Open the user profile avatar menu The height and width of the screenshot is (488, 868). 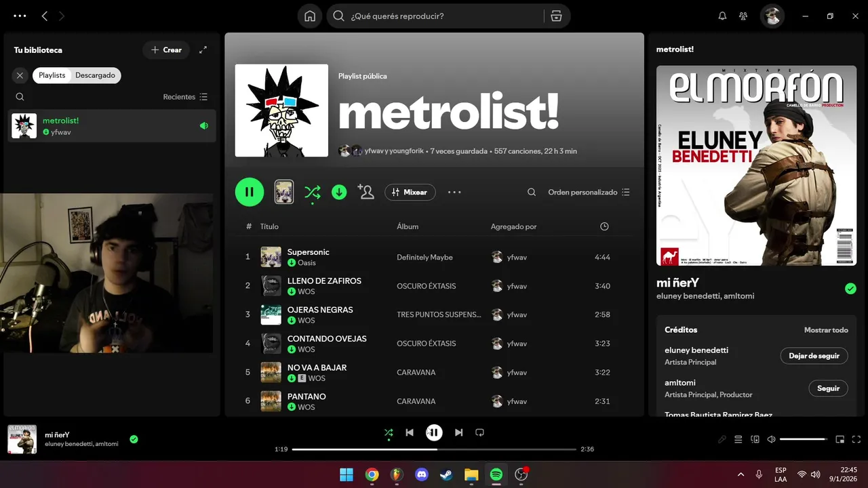pyautogui.click(x=772, y=16)
